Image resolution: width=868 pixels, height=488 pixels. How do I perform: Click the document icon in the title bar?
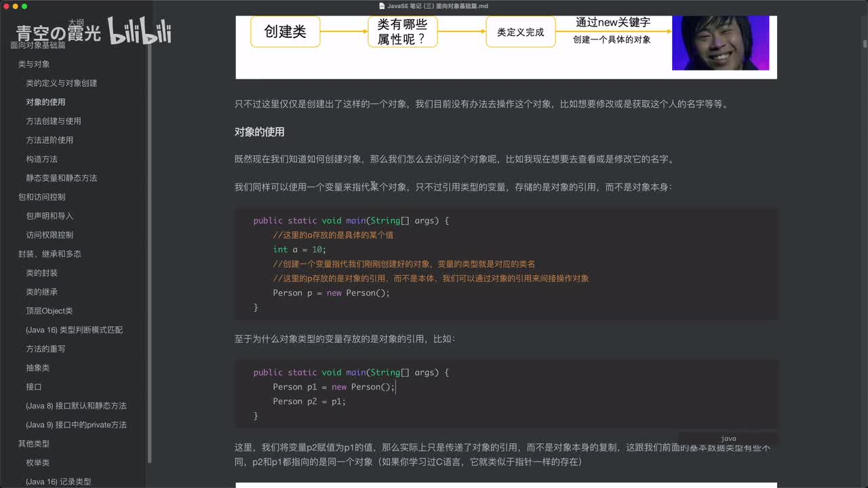pos(382,6)
